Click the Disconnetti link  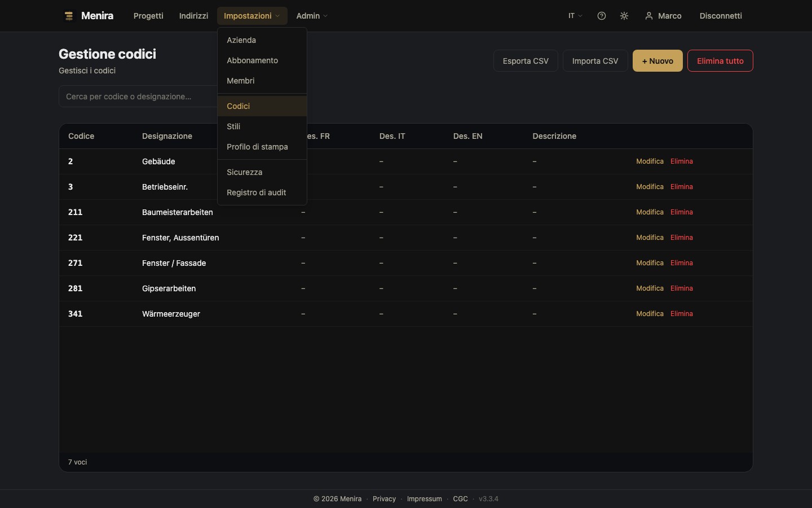[721, 16]
